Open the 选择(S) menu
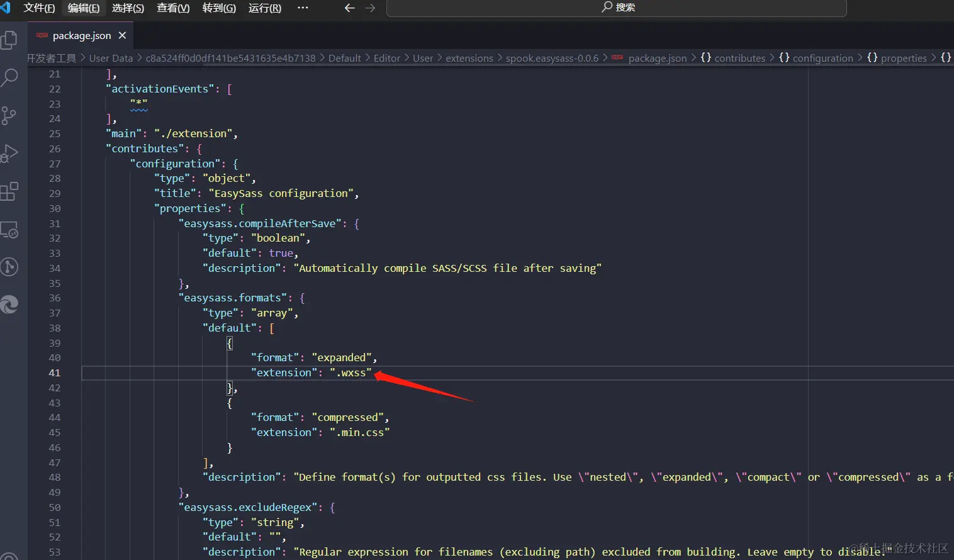 coord(128,8)
